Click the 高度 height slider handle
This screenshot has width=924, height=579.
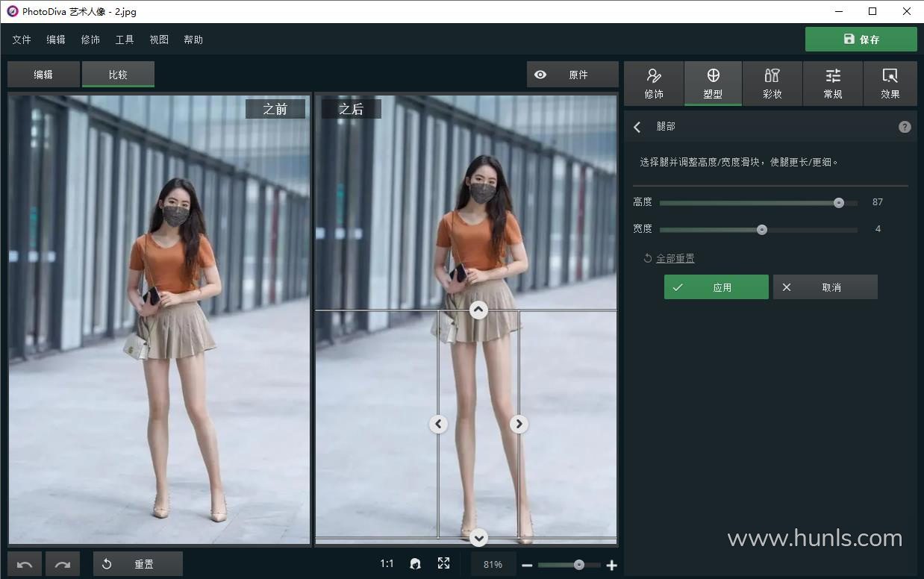pyautogui.click(x=839, y=202)
